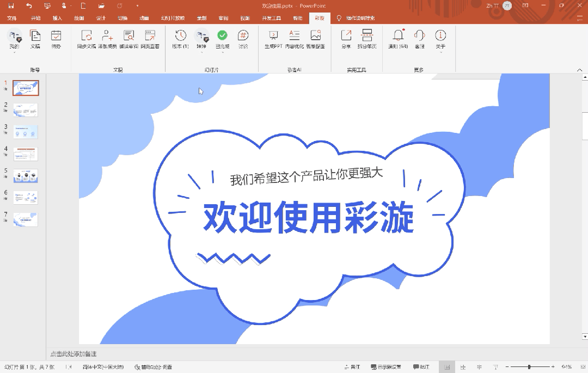588x373 pixels.
Task: Open 已完成 status dropdown with green check
Action: (x=222, y=40)
